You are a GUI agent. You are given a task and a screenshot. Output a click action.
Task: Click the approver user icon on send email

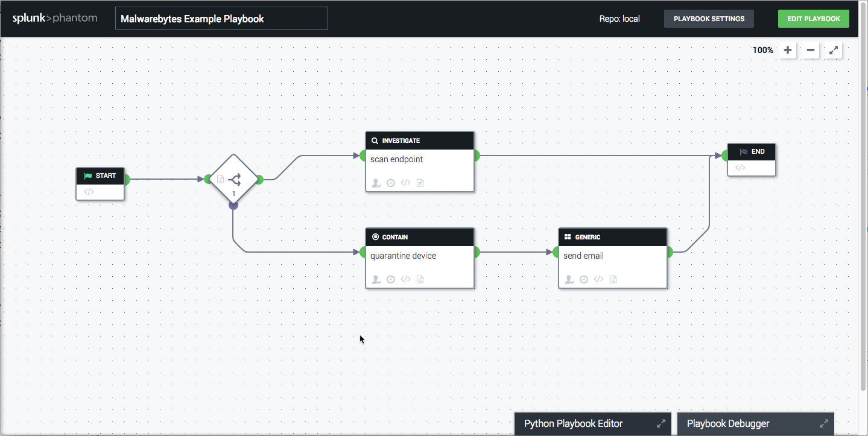pos(569,279)
